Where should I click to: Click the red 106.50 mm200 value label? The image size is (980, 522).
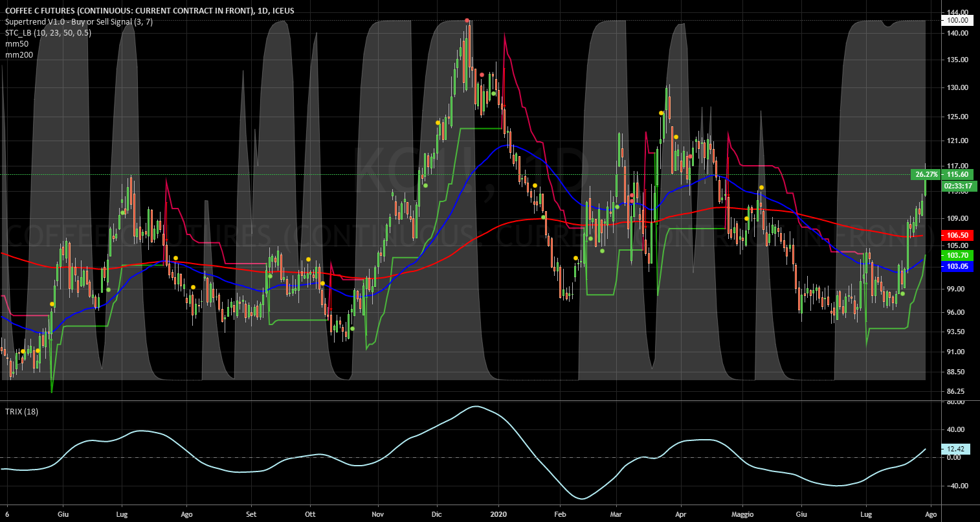(x=958, y=236)
